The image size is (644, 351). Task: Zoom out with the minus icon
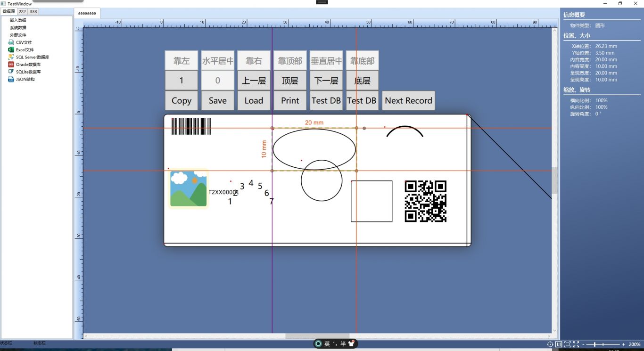tap(583, 344)
